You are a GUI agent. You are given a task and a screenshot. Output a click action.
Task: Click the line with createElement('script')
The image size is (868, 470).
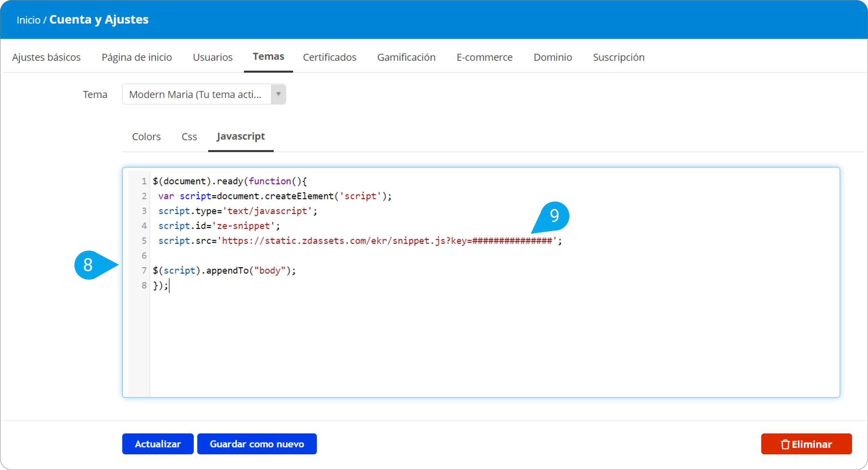tap(275, 196)
